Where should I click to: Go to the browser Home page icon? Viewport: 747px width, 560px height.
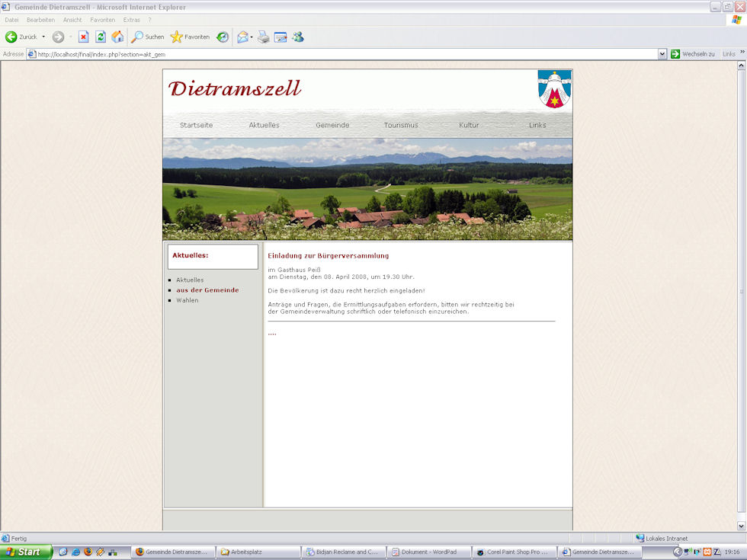coord(117,37)
